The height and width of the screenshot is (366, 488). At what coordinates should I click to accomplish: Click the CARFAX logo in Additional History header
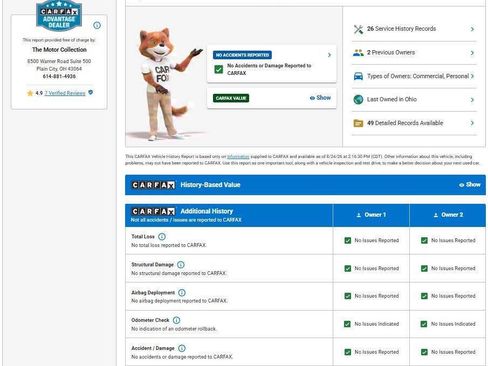pyautogui.click(x=153, y=212)
